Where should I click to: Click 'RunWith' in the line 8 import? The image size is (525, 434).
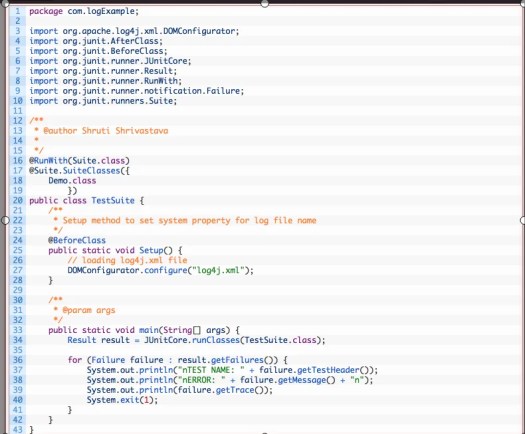pyautogui.click(x=161, y=81)
